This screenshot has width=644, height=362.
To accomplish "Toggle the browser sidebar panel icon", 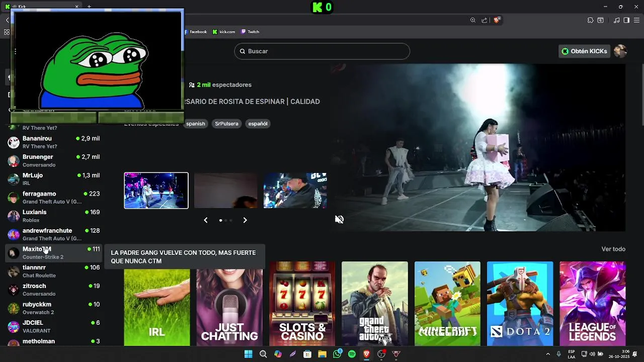I will pyautogui.click(x=626, y=20).
